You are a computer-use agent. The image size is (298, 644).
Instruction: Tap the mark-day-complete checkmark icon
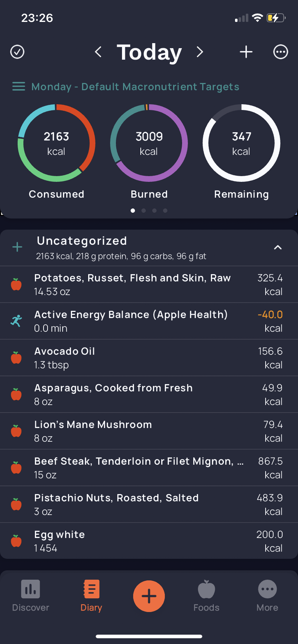pyautogui.click(x=17, y=52)
